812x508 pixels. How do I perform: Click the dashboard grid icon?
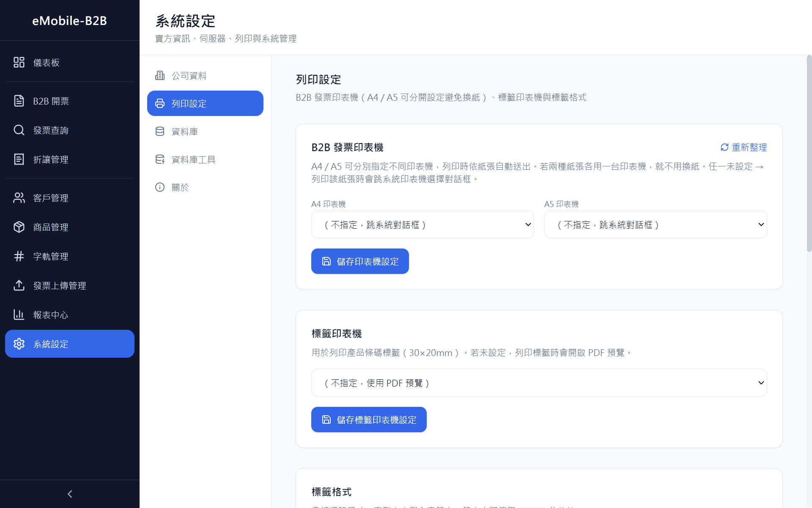[19, 62]
